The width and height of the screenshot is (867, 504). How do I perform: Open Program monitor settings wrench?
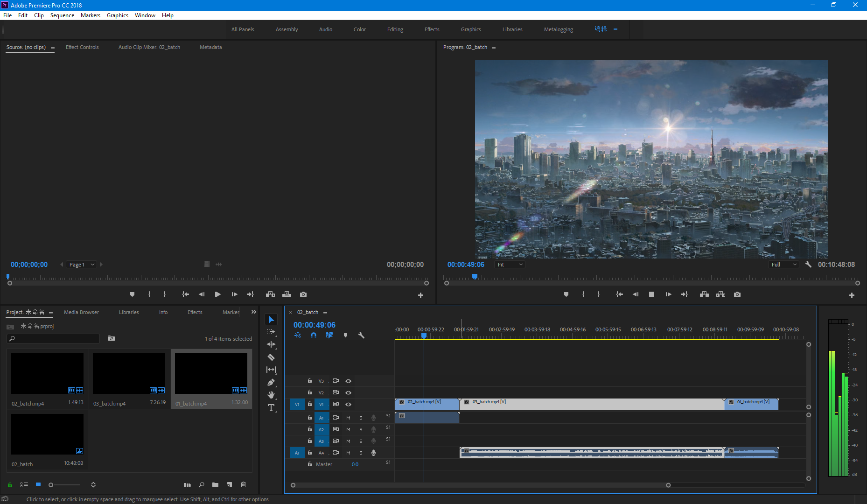click(x=808, y=264)
